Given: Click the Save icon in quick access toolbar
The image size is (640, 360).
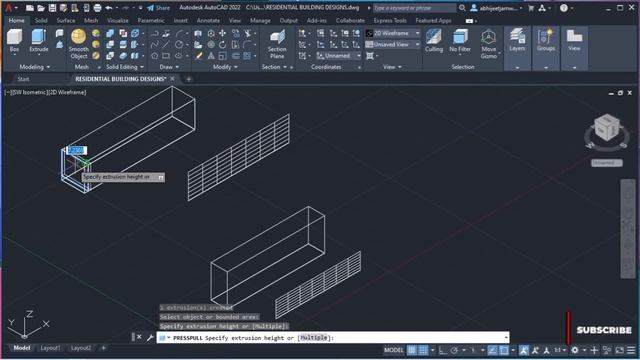Looking at the screenshot, I should pos(52,8).
